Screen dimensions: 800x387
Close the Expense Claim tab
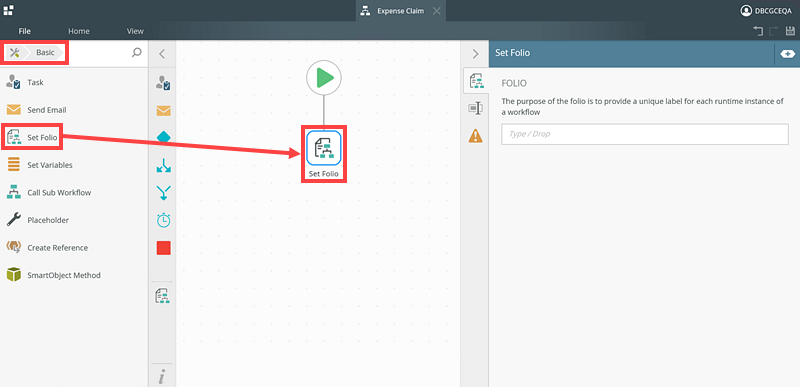(437, 11)
